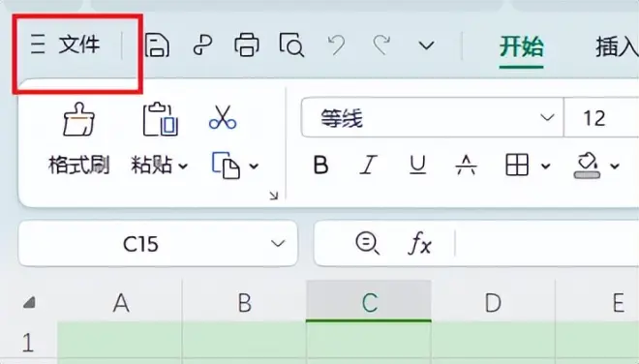This screenshot has width=639, height=364.
Task: Redo the last undone action
Action: pyautogui.click(x=381, y=45)
